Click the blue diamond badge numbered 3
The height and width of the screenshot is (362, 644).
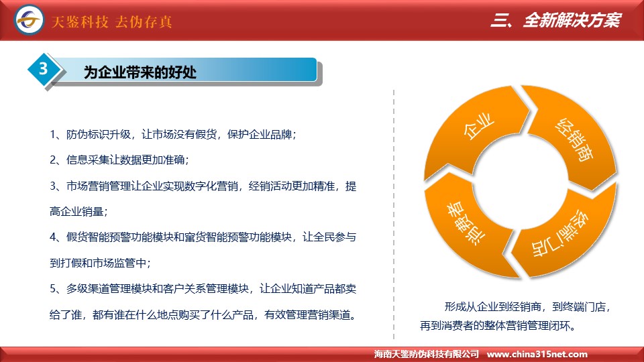tap(44, 69)
